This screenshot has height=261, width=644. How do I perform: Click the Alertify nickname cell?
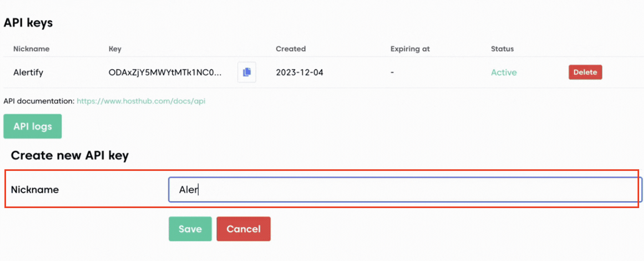coord(28,73)
